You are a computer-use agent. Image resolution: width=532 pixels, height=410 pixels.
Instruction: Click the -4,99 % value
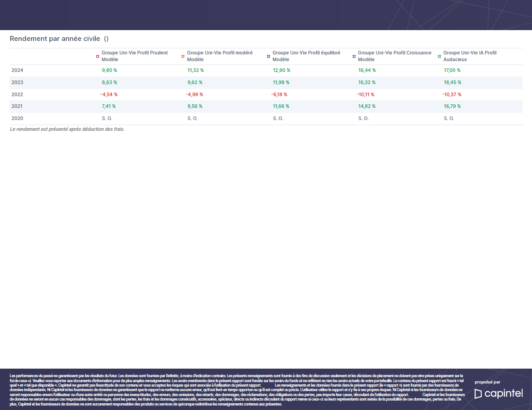(x=195, y=94)
